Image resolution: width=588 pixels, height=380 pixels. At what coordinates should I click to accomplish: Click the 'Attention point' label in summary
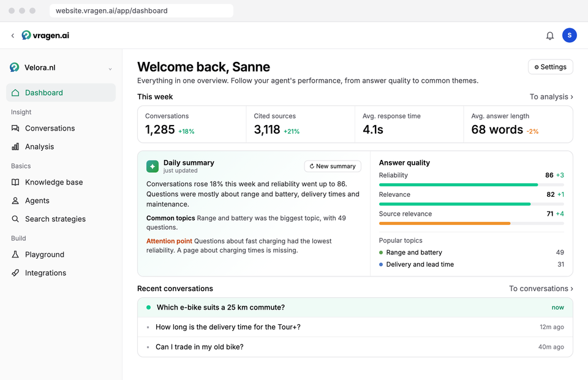click(x=169, y=241)
